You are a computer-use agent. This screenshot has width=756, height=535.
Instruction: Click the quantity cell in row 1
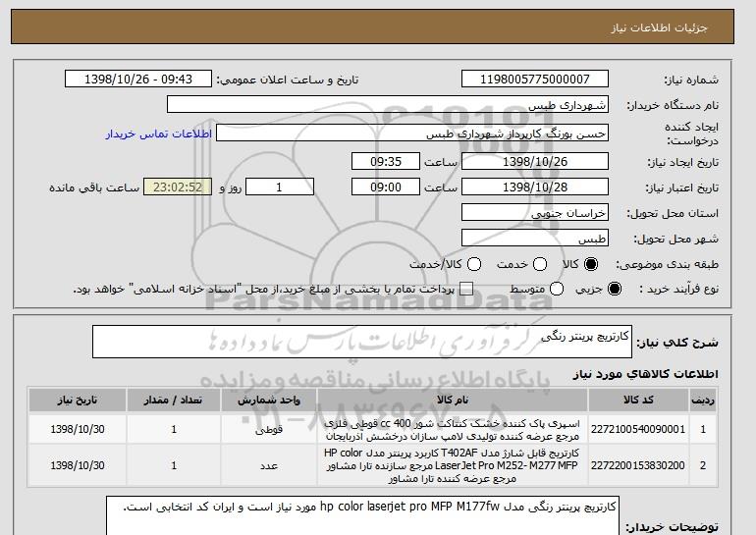(174, 429)
